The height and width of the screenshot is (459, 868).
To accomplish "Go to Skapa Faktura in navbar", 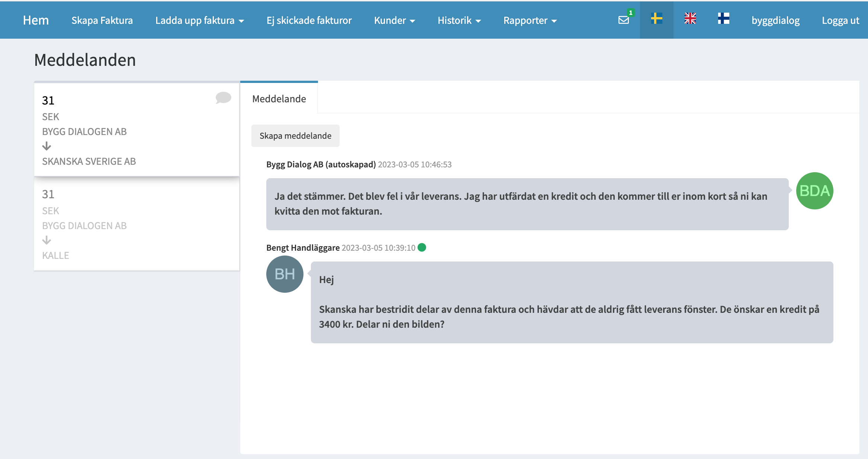I will coord(102,20).
